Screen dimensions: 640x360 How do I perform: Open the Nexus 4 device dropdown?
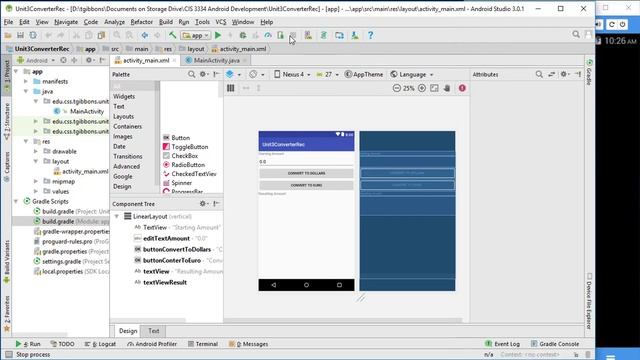(x=292, y=74)
